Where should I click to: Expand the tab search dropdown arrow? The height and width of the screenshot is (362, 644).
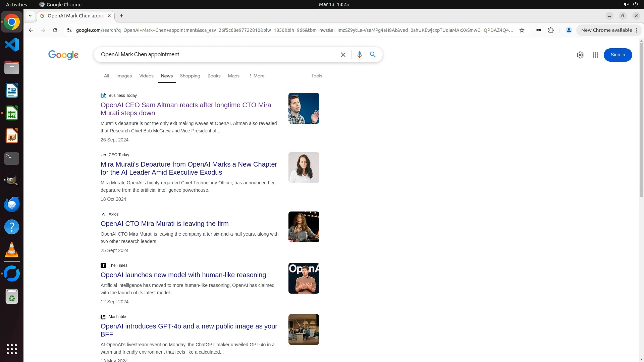point(30,16)
